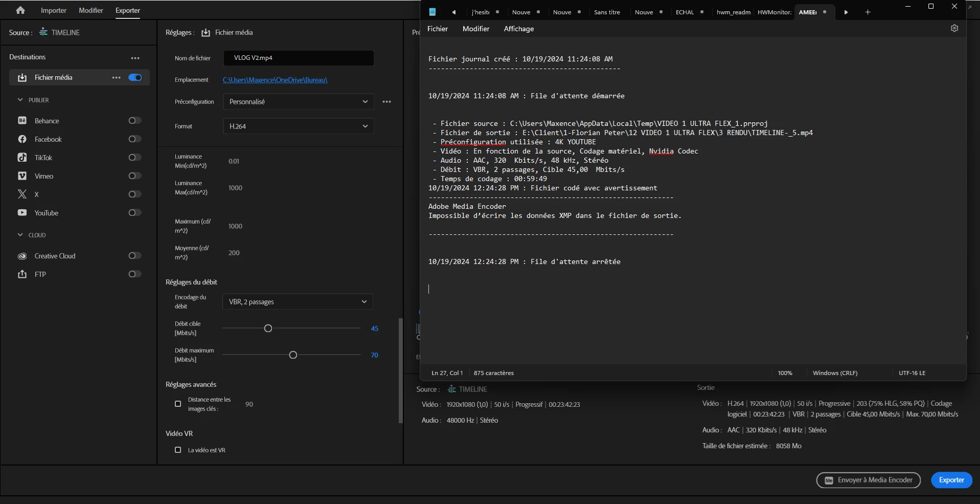Open the Format H.264 dropdown
This screenshot has height=504, width=980.
pos(299,126)
